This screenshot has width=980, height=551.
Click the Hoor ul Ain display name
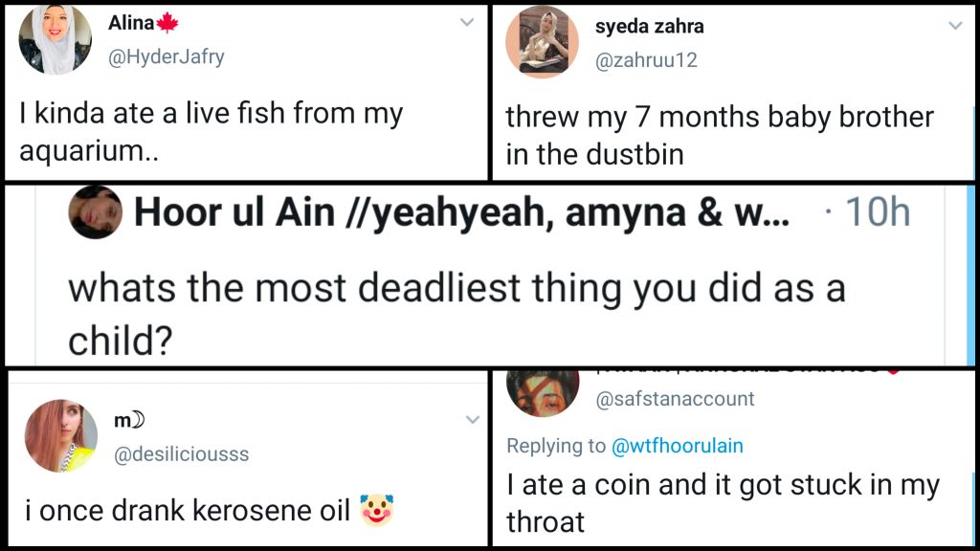coord(461,213)
